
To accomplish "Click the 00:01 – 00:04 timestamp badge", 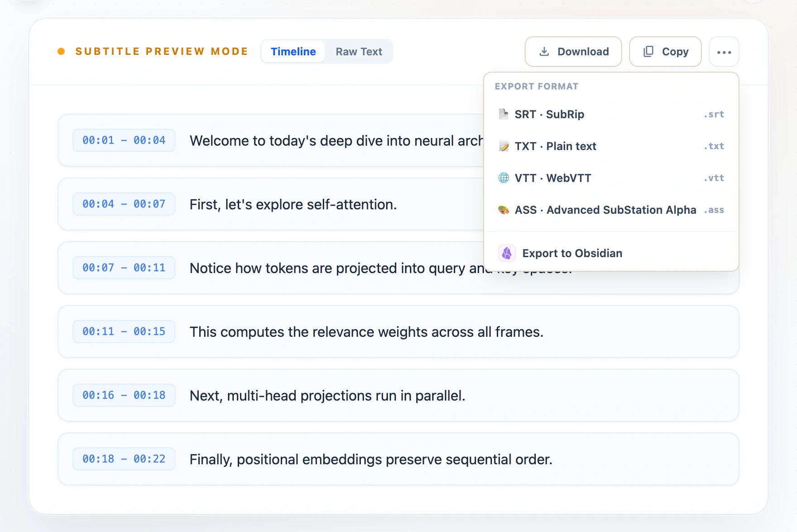I will tap(124, 140).
